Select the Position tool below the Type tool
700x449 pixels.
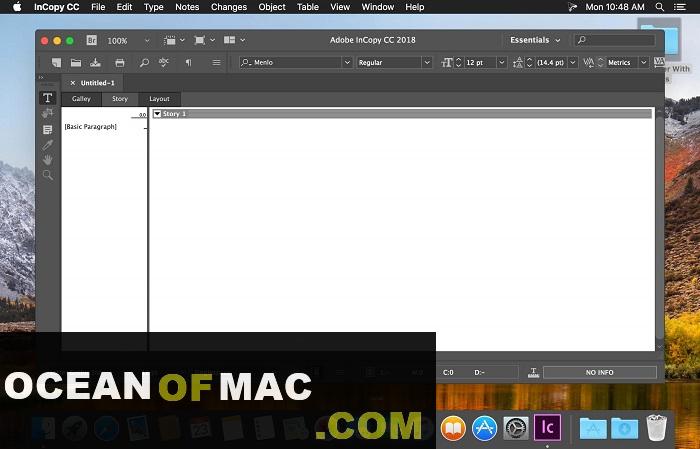(48, 113)
